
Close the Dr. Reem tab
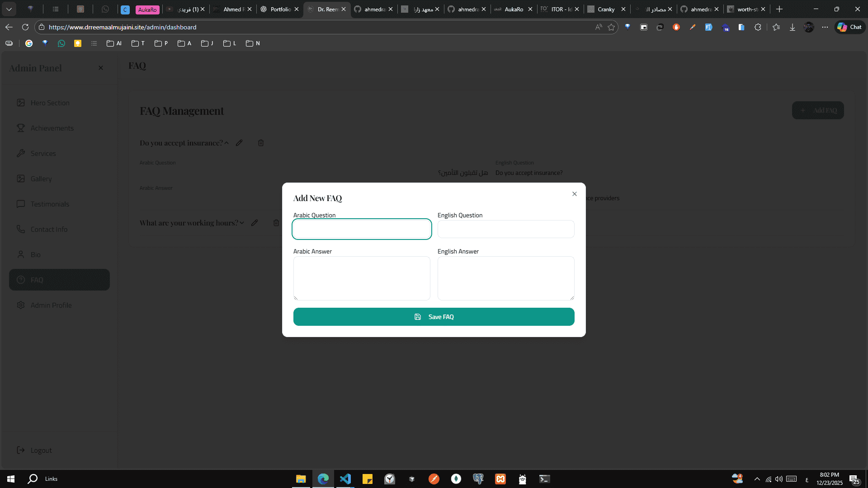(344, 9)
